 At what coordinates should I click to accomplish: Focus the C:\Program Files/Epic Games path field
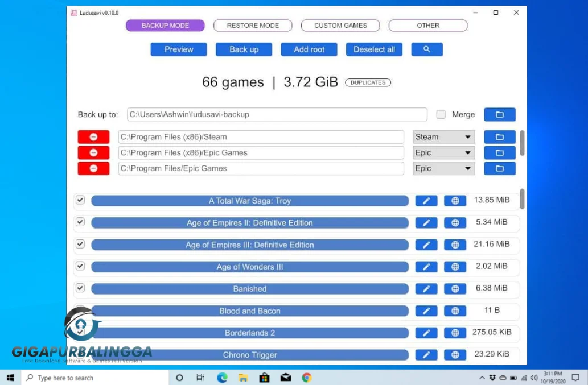[x=261, y=168]
